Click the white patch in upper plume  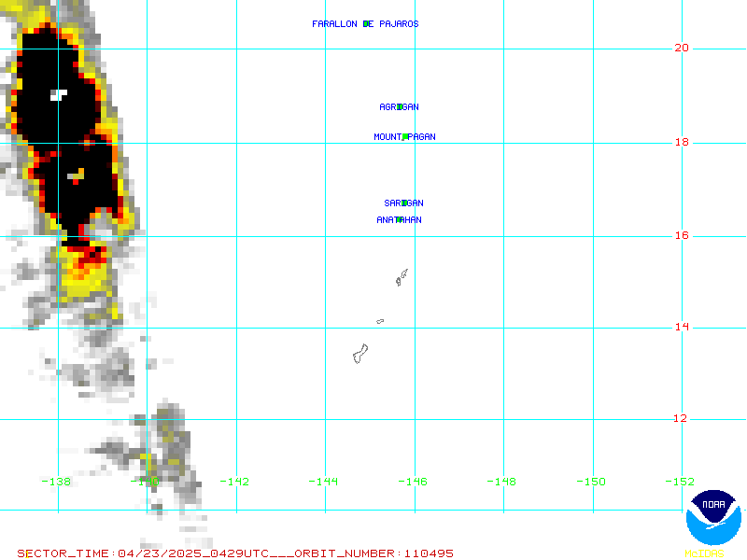click(x=59, y=95)
